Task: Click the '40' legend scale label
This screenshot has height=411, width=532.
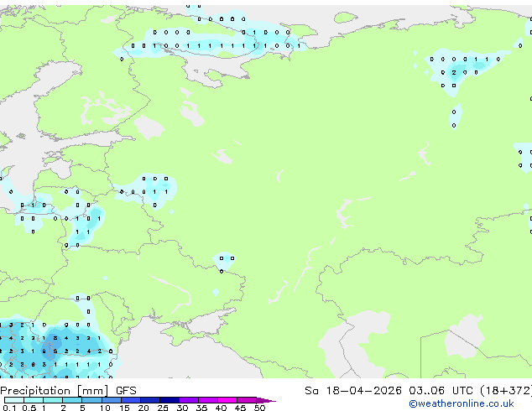Action: [222, 408]
